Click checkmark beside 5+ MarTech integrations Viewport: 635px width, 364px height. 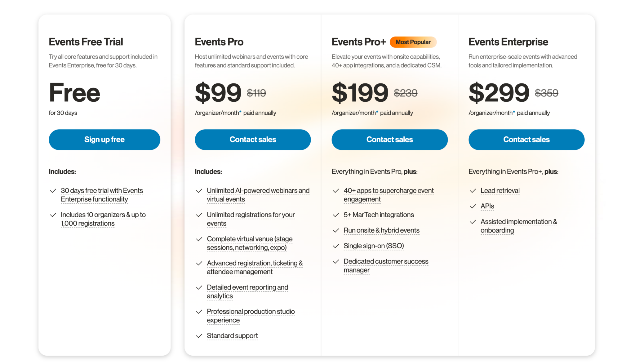click(335, 215)
